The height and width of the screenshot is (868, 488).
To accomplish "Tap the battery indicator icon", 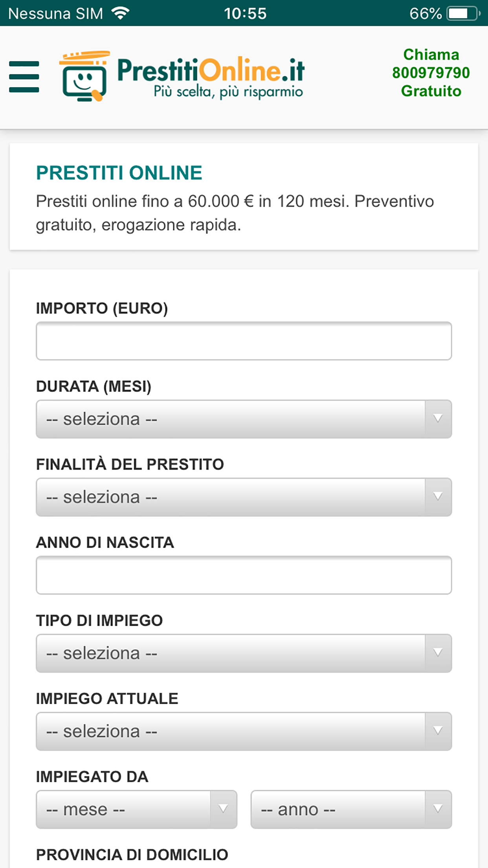I will pyautogui.click(x=463, y=13).
